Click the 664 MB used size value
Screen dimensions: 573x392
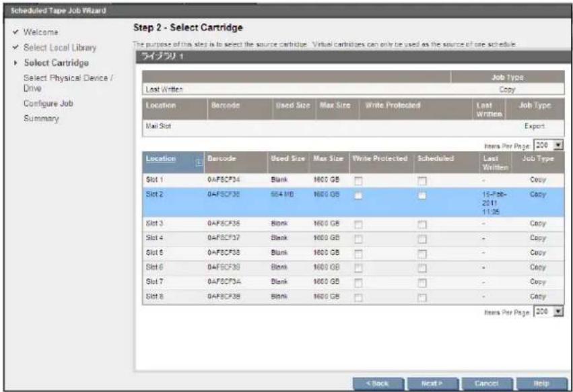pos(282,194)
